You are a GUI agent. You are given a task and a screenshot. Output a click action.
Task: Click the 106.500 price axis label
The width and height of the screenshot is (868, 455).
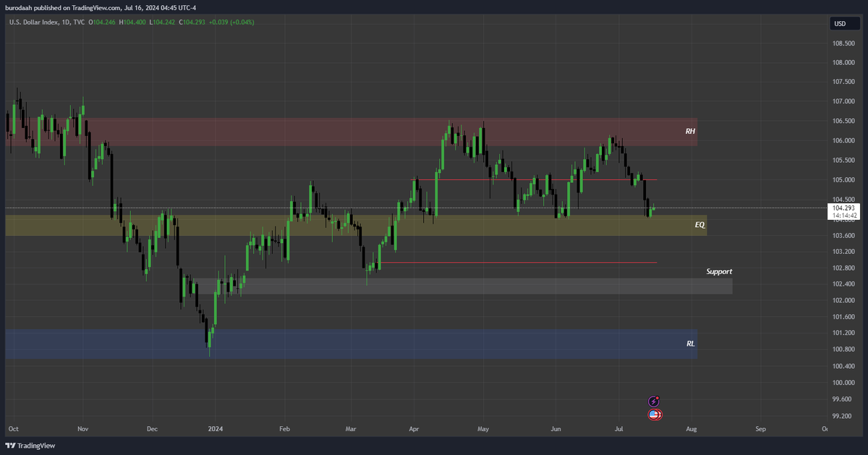pos(843,121)
